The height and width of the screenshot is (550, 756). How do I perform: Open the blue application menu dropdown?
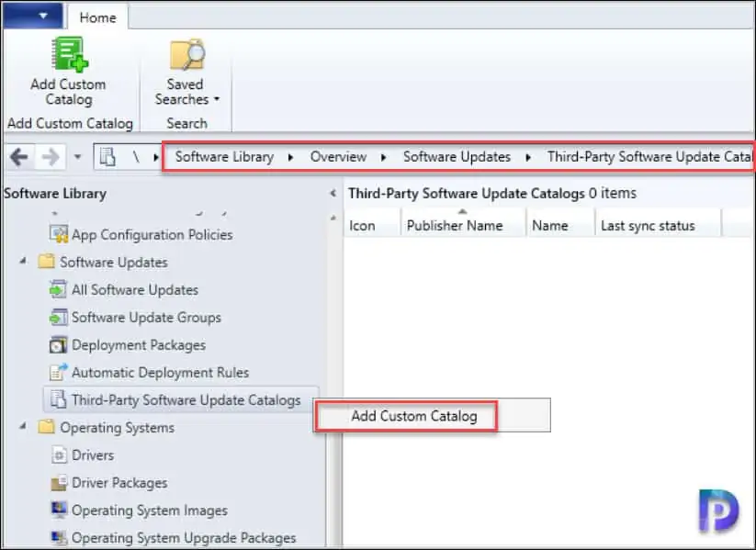tap(32, 16)
